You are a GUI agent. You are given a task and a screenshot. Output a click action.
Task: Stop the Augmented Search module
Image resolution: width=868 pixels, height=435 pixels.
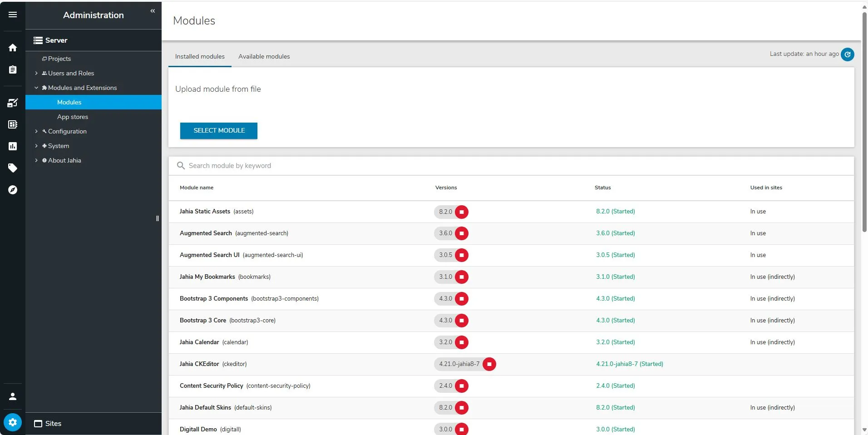pos(461,233)
